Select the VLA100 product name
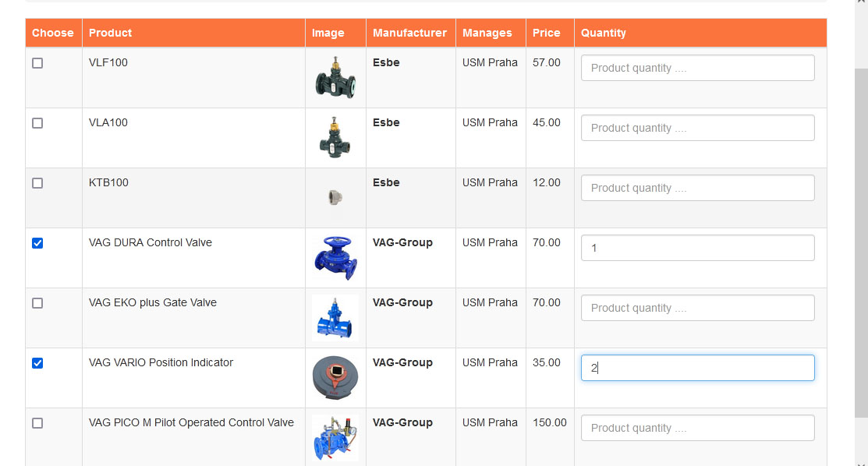Screen dimensions: 868x466 [108, 122]
